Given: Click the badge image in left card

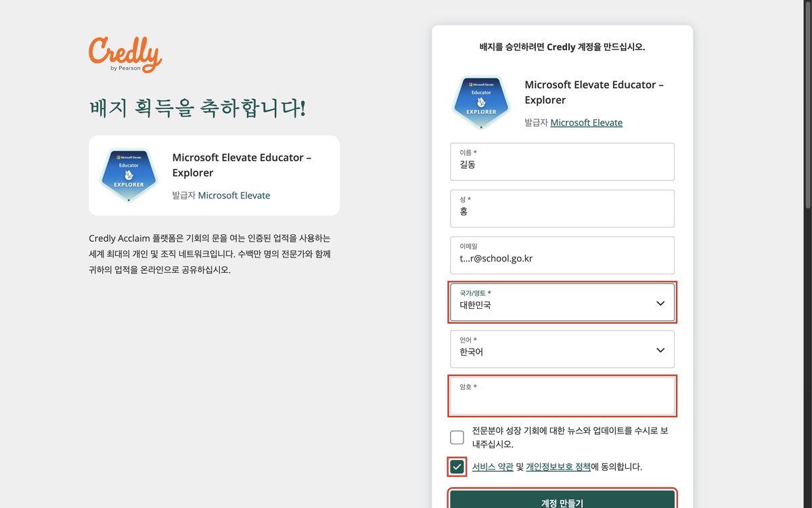Looking at the screenshot, I should click(x=129, y=175).
